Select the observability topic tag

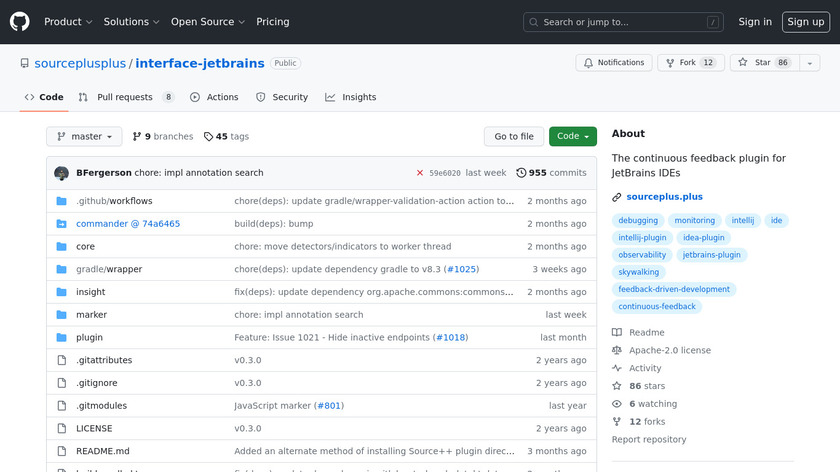642,255
